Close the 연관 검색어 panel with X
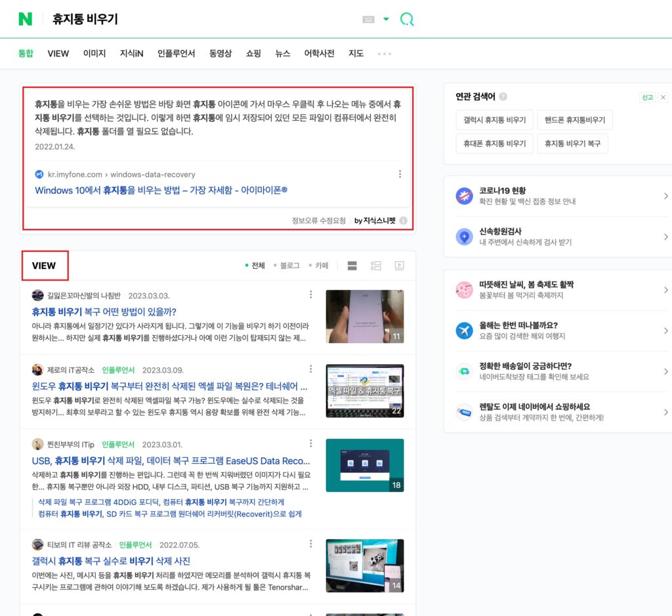This screenshot has width=672, height=616. 663,97
